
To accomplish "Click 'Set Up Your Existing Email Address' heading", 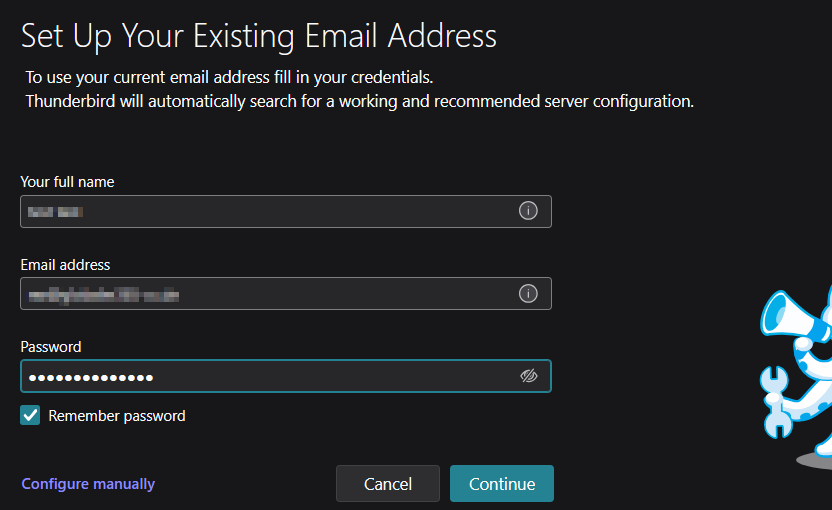I will pyautogui.click(x=258, y=36).
